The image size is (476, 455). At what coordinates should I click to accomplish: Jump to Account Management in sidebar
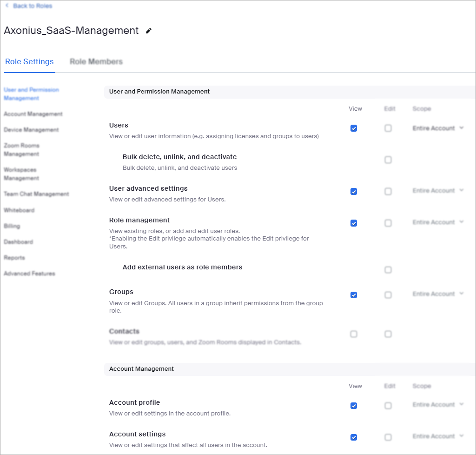pyautogui.click(x=33, y=114)
